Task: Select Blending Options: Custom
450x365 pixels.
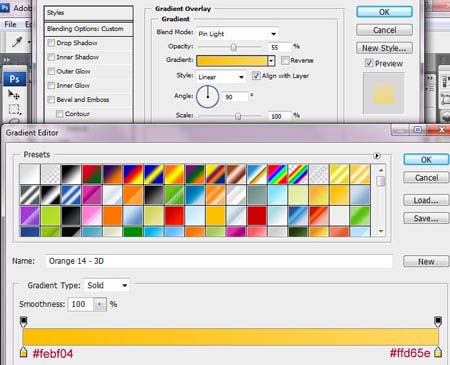Action: point(89,29)
